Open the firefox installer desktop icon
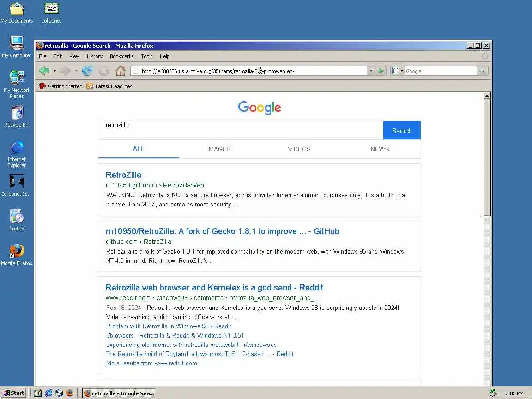 [17, 220]
